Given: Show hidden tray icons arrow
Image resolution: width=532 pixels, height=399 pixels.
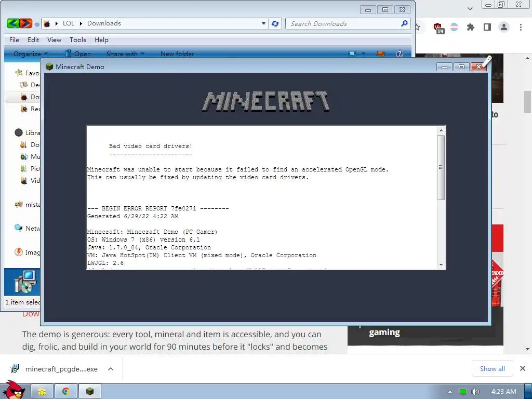Looking at the screenshot, I should click(450, 392).
